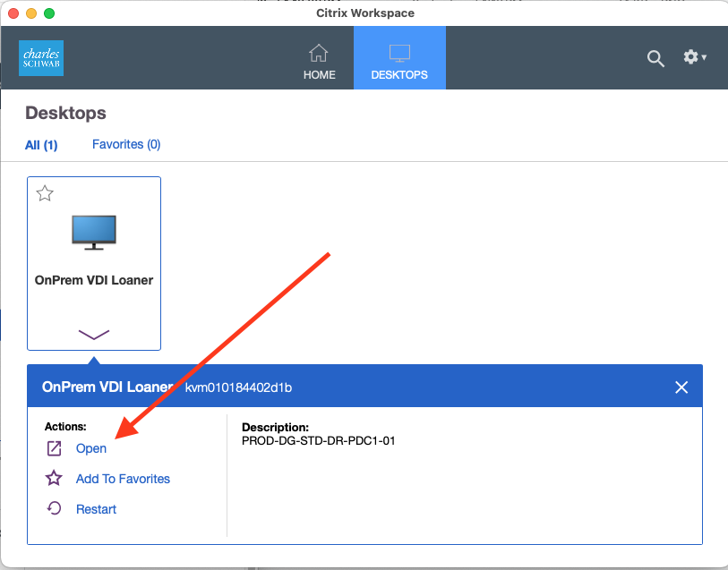Restart the OnPrem VDI Loaner desktop

[95, 508]
